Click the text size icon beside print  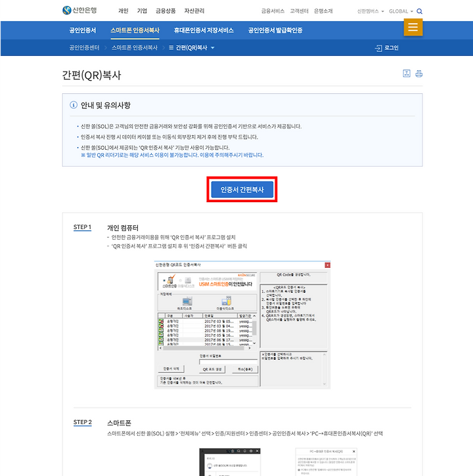tap(407, 74)
